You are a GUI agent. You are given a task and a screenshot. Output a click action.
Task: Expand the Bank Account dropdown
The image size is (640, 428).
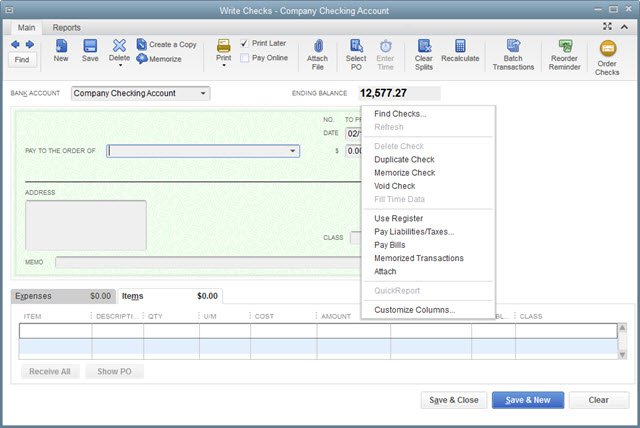point(204,94)
